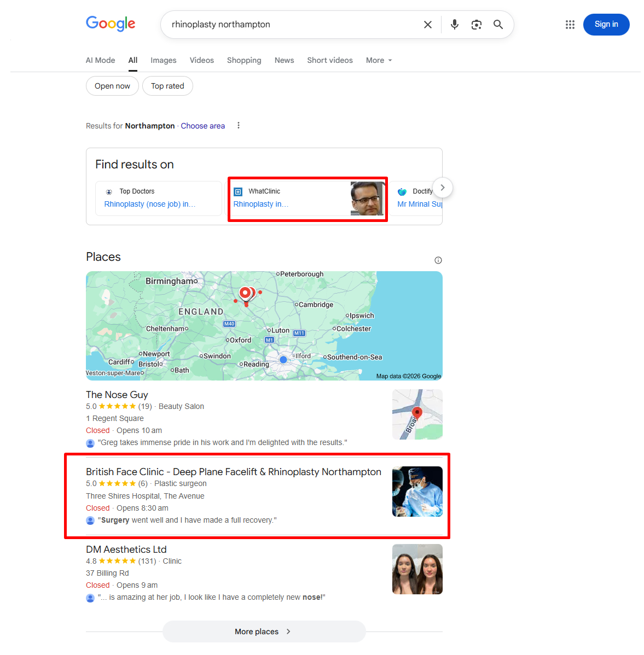Image resolution: width=644 pixels, height=655 pixels.
Task: Open Search by image camera icon
Action: (476, 25)
